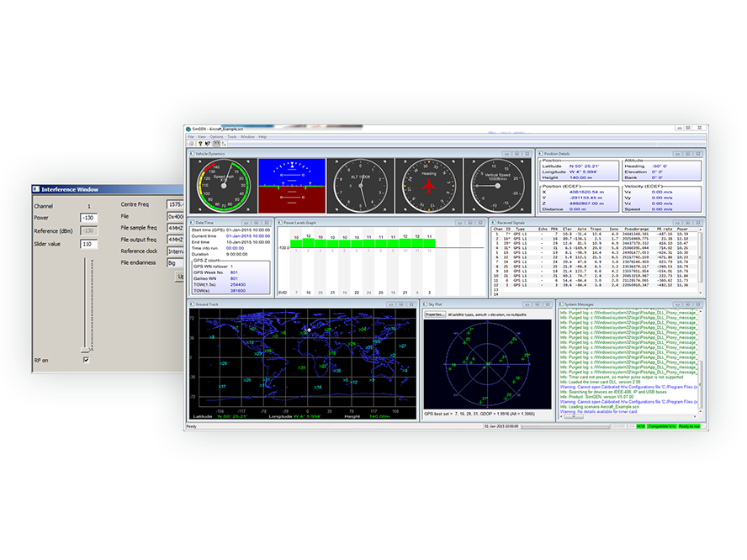Screen dimensions: 747x560
Task: Click the Received Signals panel title icon
Action: coord(493,222)
